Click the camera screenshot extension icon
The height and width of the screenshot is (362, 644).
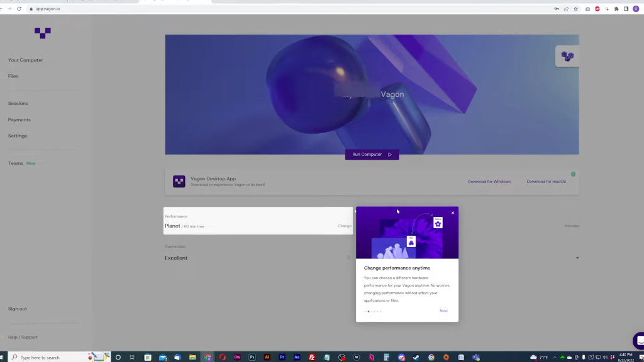588,9
